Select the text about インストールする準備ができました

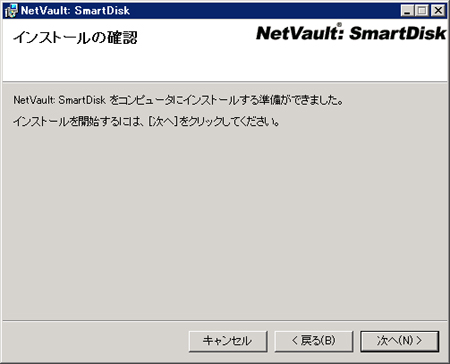178,100
